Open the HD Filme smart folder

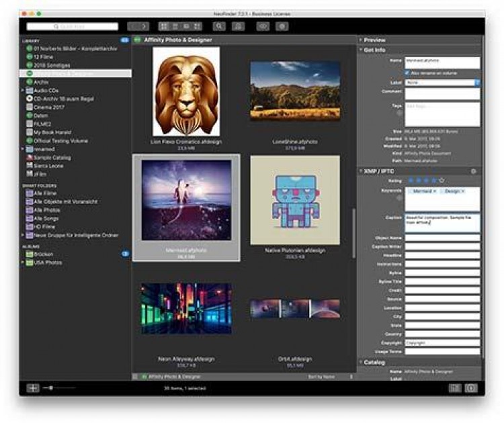pyautogui.click(x=44, y=226)
